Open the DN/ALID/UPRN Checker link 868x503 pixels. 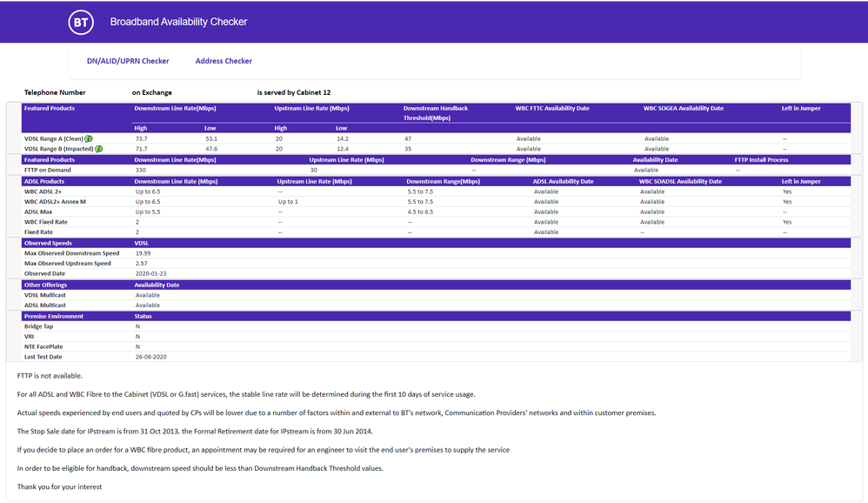[128, 61]
